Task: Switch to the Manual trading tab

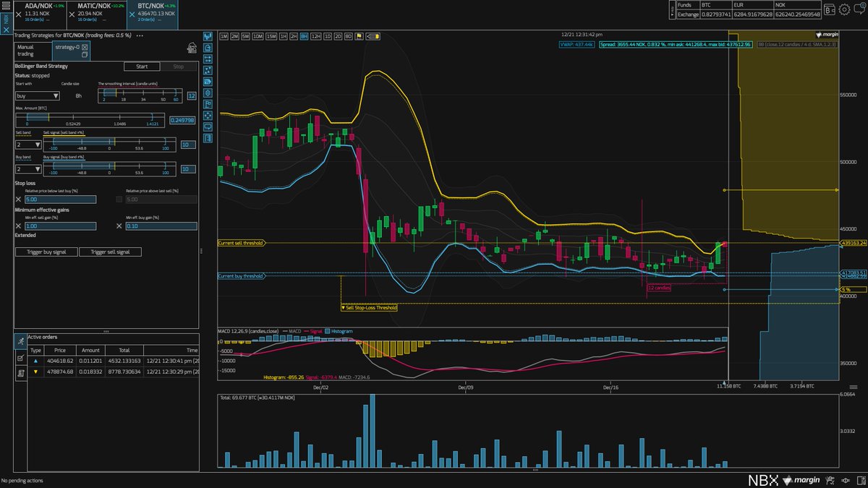Action: [x=33, y=51]
